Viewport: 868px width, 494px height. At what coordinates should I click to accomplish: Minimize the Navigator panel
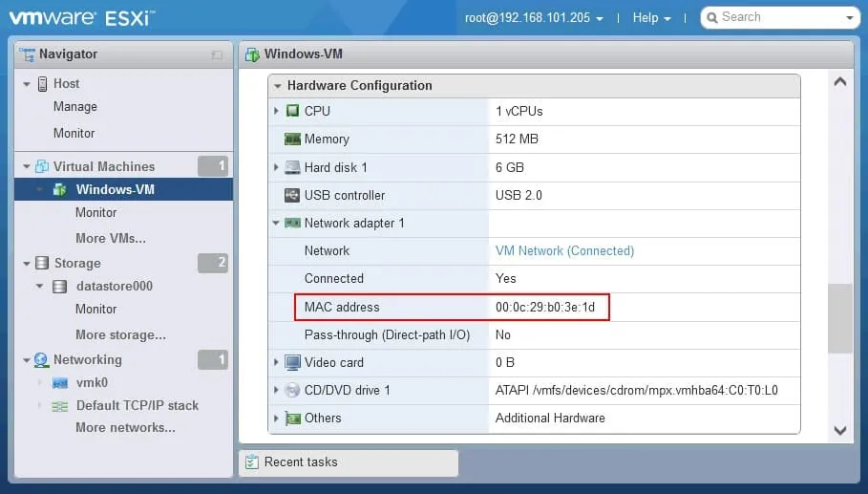(217, 55)
